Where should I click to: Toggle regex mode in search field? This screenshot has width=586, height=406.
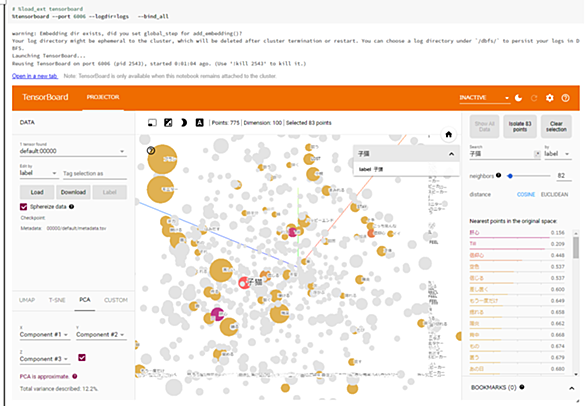537,154
